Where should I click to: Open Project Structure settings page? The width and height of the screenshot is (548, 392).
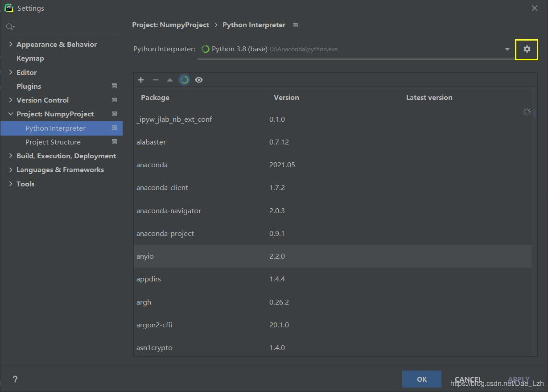(x=53, y=142)
